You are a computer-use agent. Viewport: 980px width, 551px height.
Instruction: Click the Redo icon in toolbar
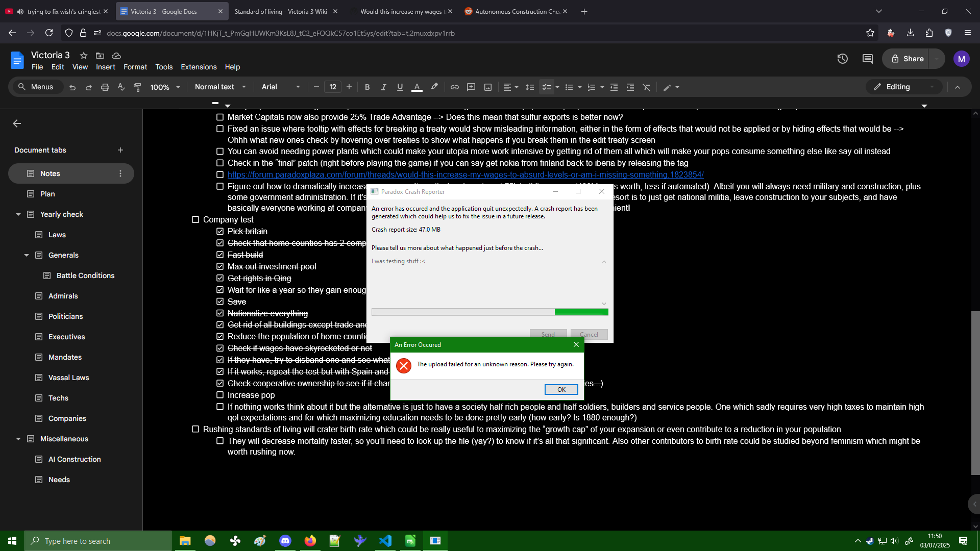tap(89, 87)
